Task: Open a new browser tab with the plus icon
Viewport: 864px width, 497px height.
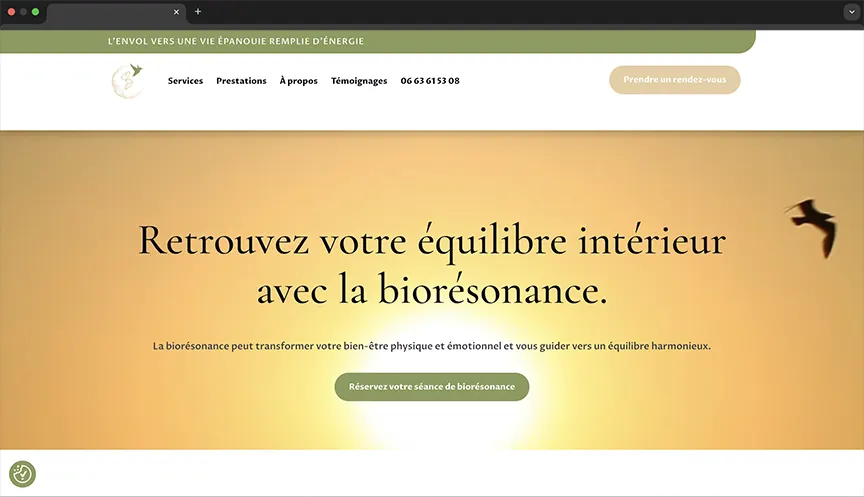Action: pyautogui.click(x=198, y=11)
